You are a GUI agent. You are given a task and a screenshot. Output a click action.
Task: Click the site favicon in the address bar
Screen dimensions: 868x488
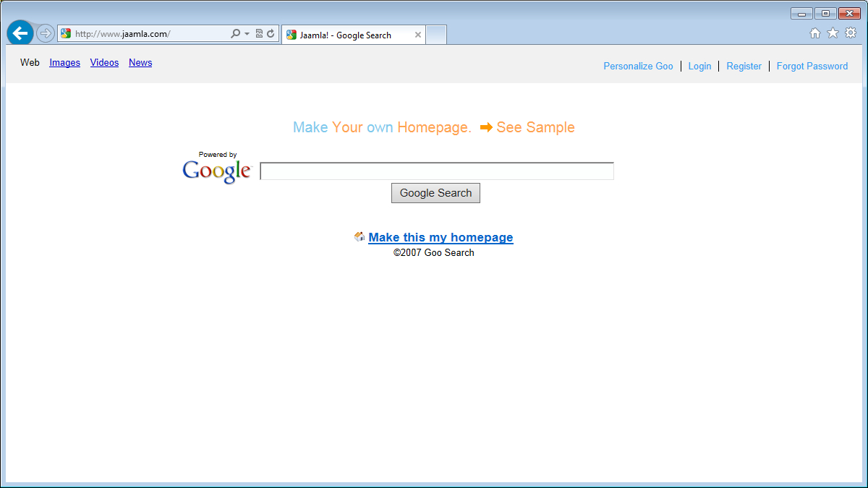[x=66, y=33]
